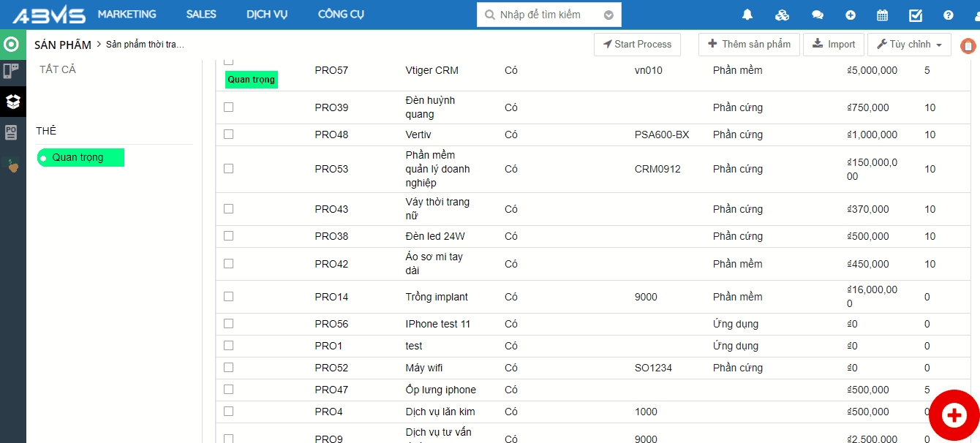Check the box for PRO43
980x443 pixels.
pyautogui.click(x=228, y=208)
